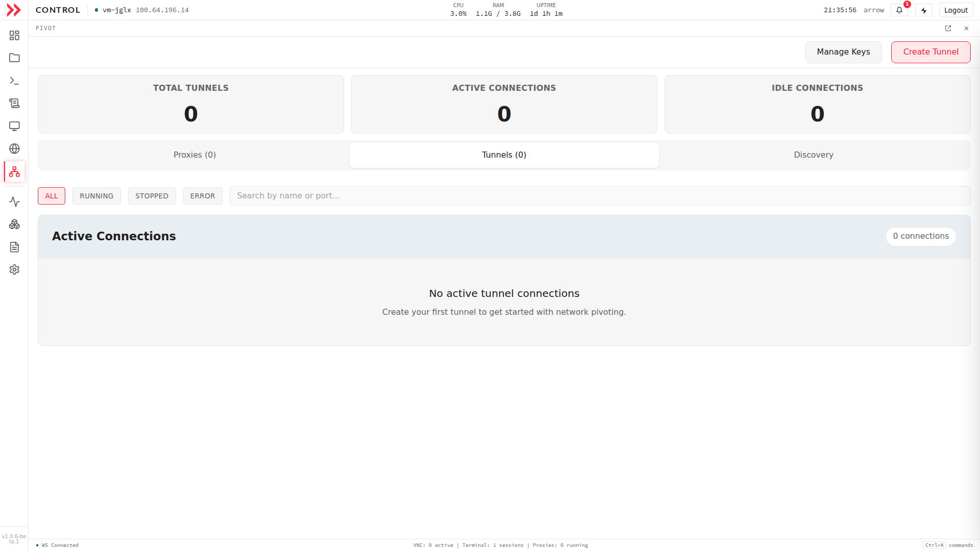980x551 pixels.
Task: Click the red double-arrow app logo
Action: [14, 10]
